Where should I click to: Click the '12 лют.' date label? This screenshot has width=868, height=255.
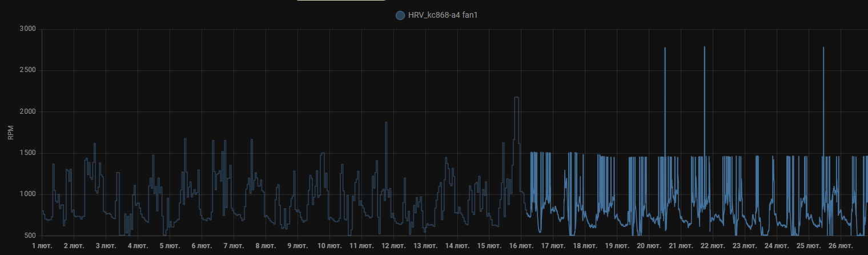tap(393, 246)
